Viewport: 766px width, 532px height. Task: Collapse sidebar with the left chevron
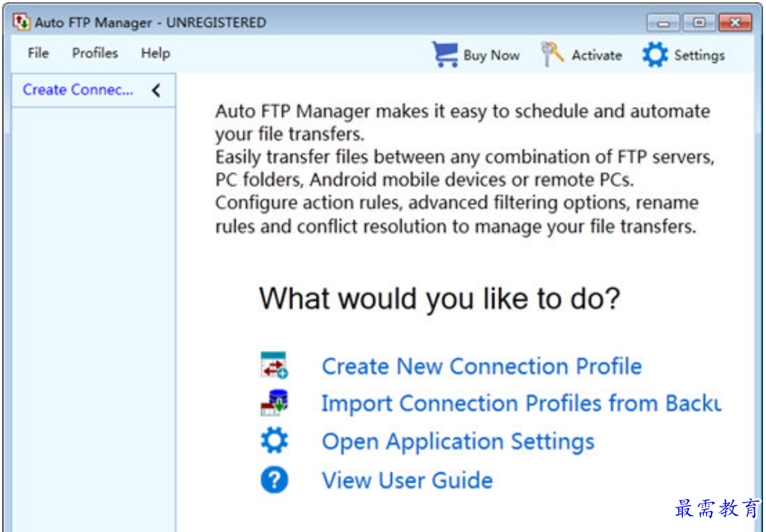(x=156, y=91)
